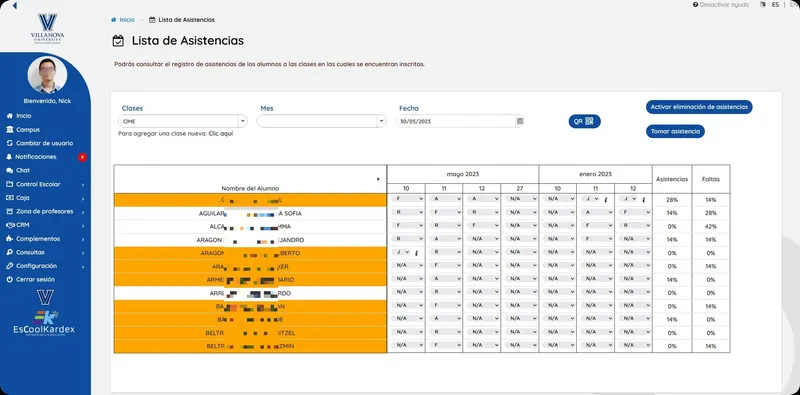This screenshot has width=800, height=395.
Task: Open the calendar icon beside Fecha
Action: pos(520,121)
